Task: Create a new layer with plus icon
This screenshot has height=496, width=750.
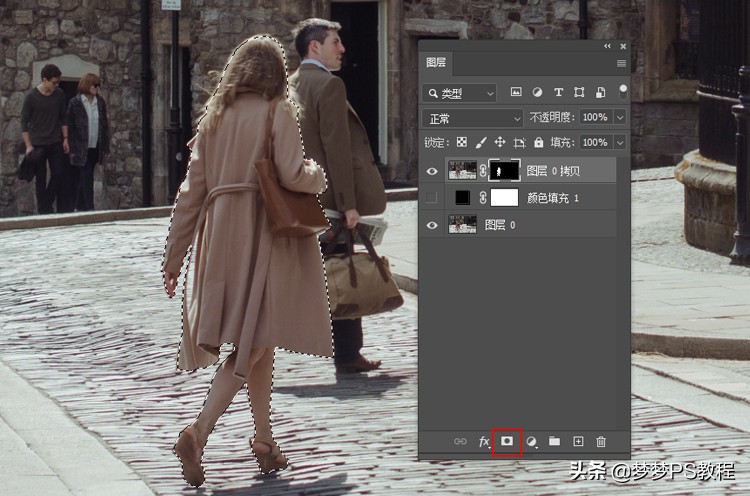Action: 577,441
